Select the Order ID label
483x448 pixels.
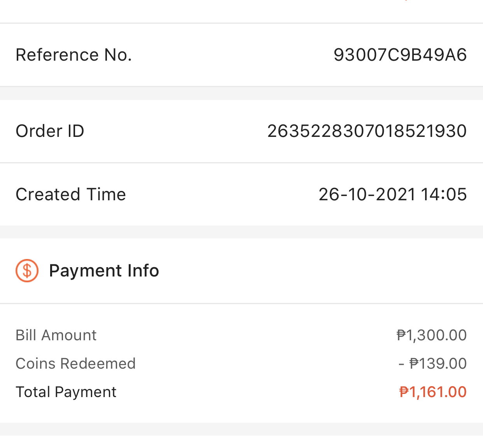point(50,131)
